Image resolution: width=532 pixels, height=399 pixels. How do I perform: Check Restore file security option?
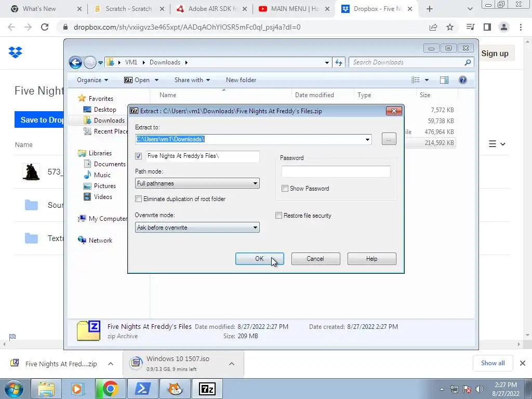point(278,216)
